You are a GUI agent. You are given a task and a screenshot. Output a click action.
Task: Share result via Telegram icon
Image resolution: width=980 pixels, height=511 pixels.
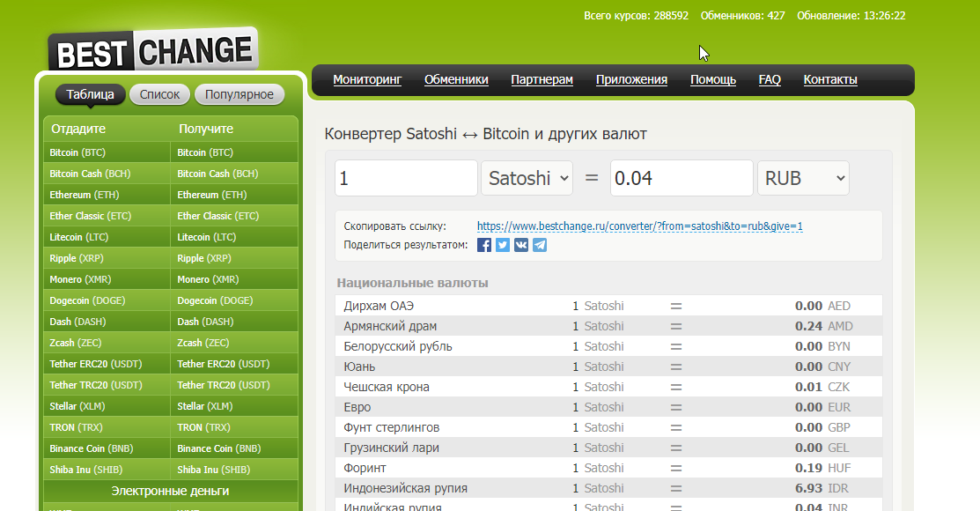(x=540, y=245)
